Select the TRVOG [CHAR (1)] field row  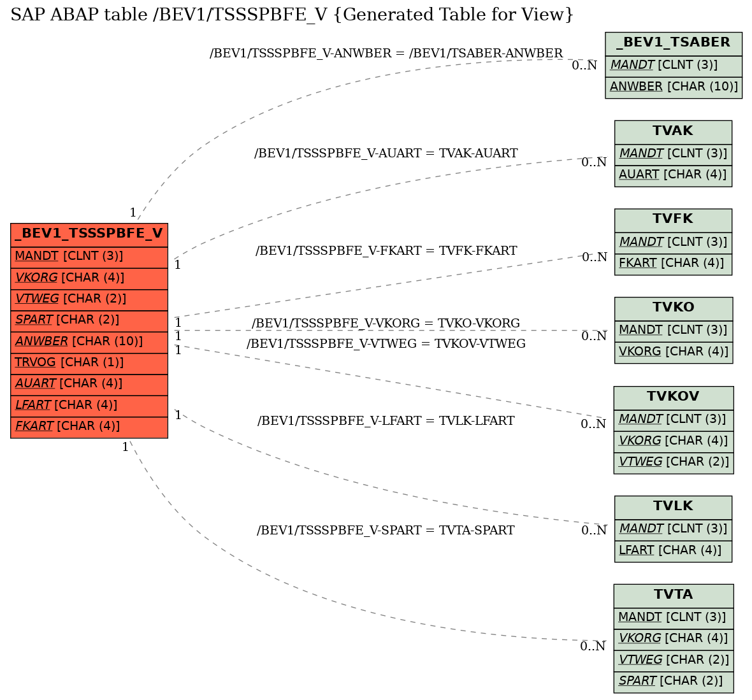pyautogui.click(x=89, y=364)
